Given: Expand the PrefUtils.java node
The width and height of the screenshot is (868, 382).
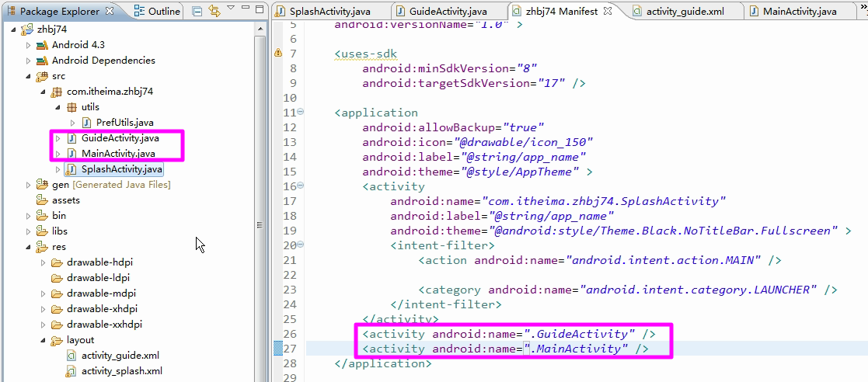Looking at the screenshot, I should pyautogui.click(x=73, y=122).
